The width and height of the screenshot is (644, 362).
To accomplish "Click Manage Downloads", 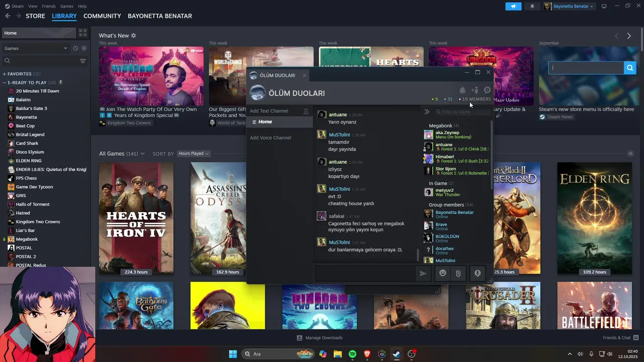I will tap(319, 337).
